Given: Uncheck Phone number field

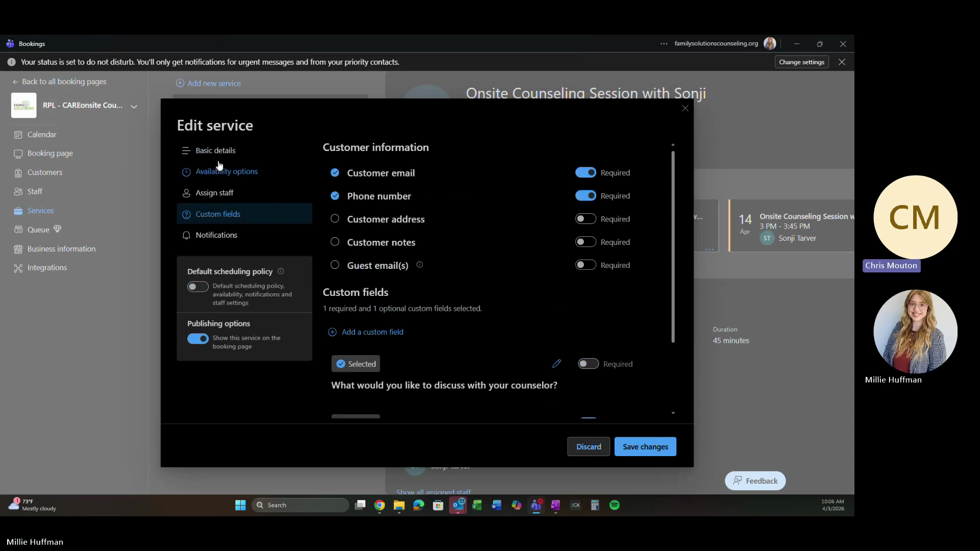Looking at the screenshot, I should 335,195.
